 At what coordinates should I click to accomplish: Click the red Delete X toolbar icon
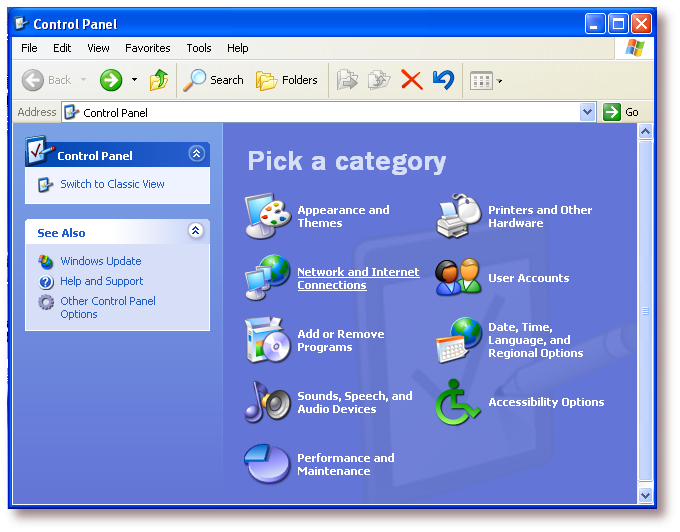[x=411, y=80]
